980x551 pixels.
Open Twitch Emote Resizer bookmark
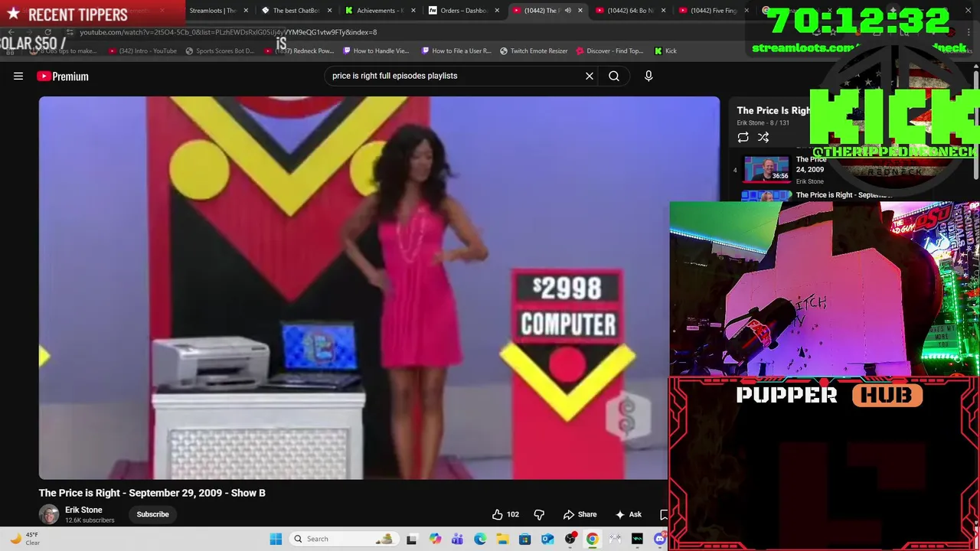[534, 51]
